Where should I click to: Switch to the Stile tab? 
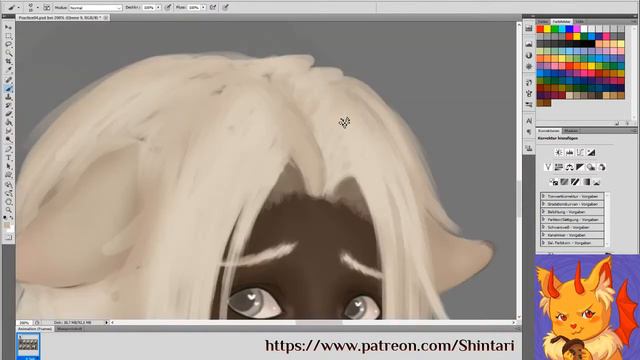pos(580,21)
